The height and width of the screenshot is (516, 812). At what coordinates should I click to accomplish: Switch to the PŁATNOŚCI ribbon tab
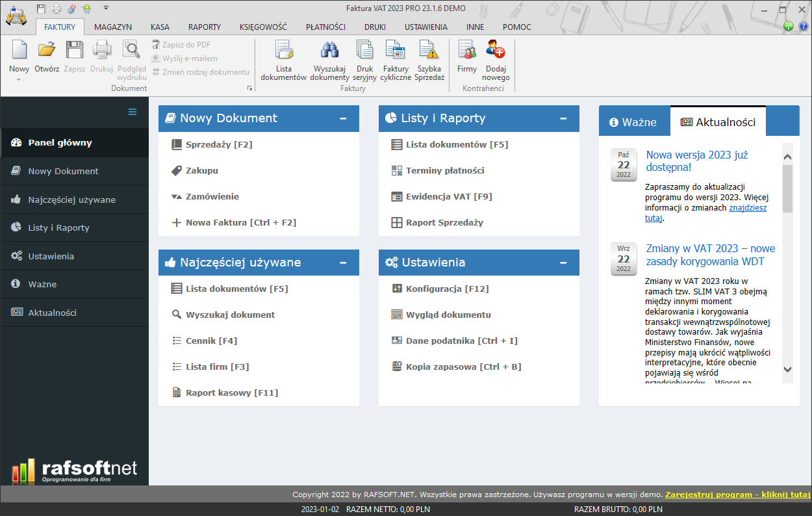coord(325,27)
